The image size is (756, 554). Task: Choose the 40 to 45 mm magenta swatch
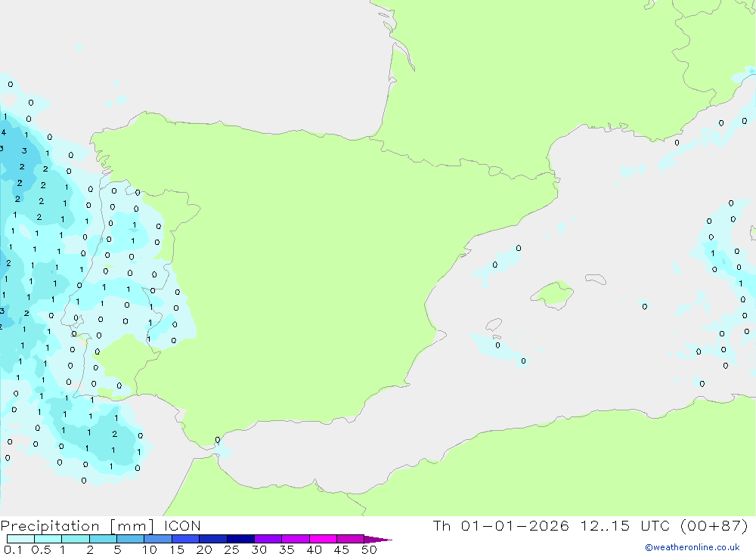tap(323, 539)
